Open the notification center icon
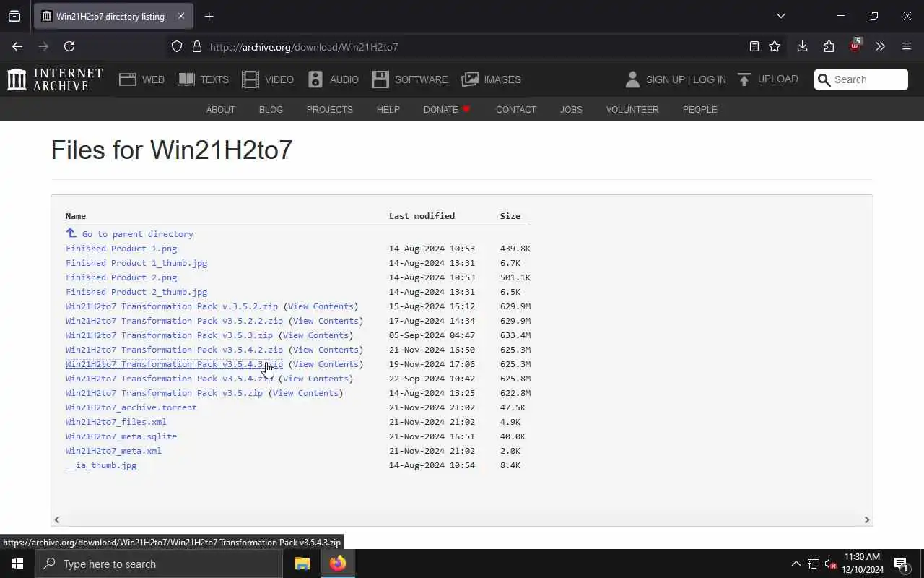 [x=901, y=564]
